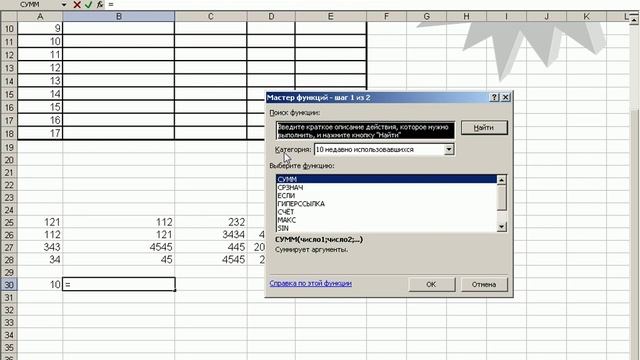Confirm formula entry with green checkmark

[88, 4]
